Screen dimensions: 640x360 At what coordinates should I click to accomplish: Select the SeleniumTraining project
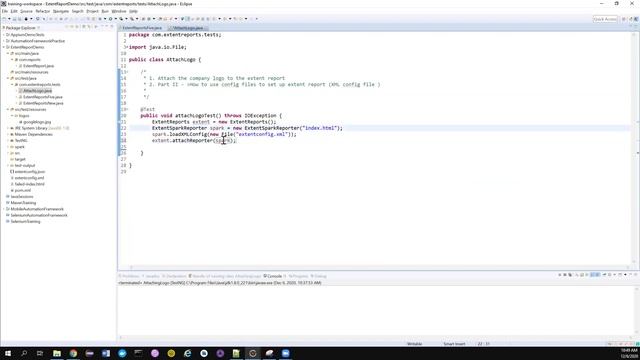click(25, 222)
